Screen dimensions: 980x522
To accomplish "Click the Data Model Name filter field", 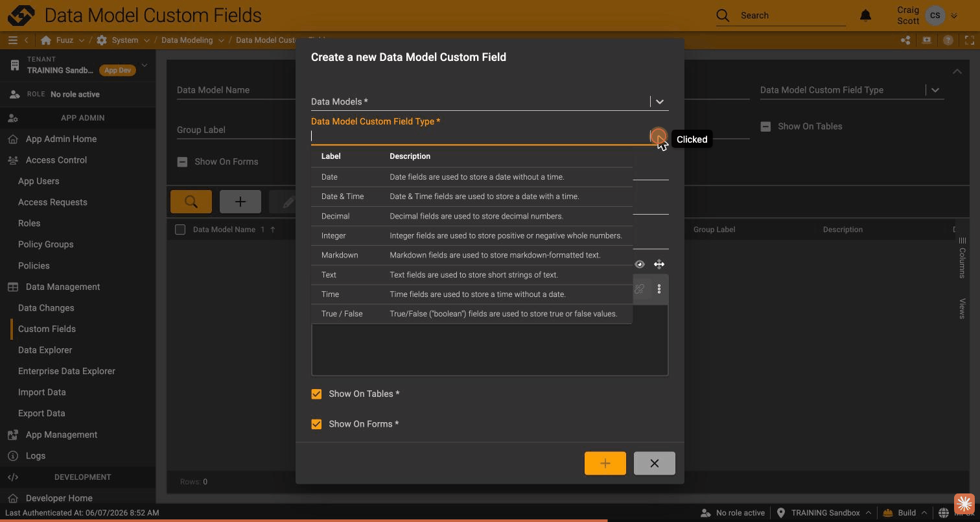I will (x=237, y=90).
